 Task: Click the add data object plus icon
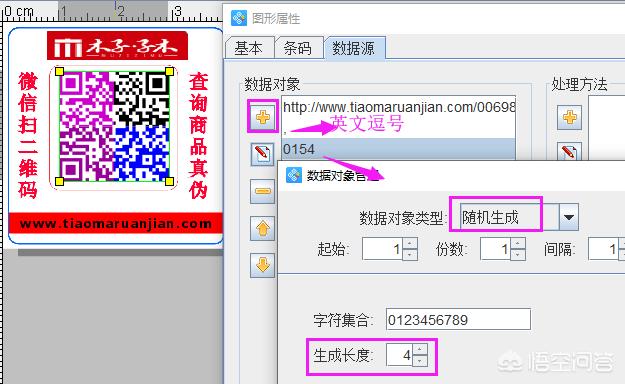(263, 117)
